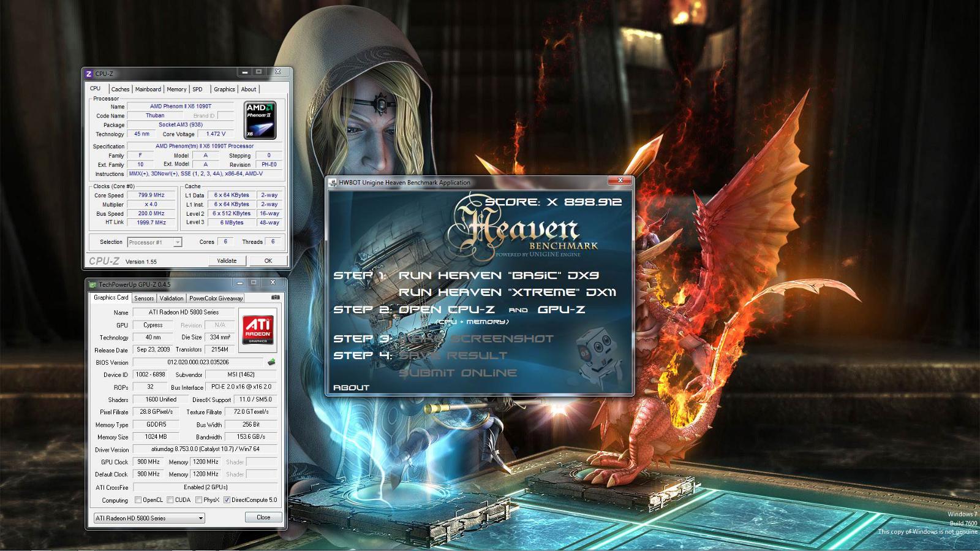The width and height of the screenshot is (980, 551).
Task: Click the Close button in GPU-Z
Action: pos(263,517)
